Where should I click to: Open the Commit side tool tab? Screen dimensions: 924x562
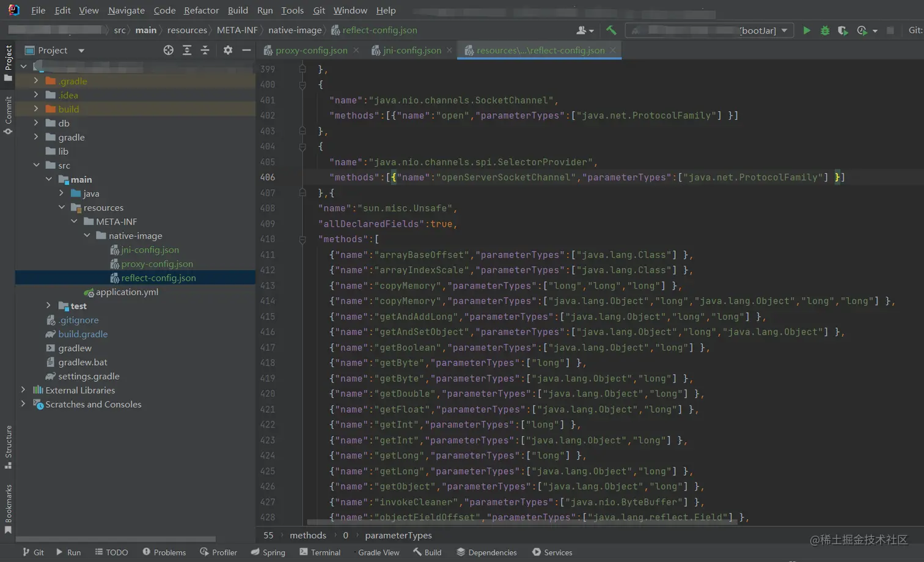point(8,115)
